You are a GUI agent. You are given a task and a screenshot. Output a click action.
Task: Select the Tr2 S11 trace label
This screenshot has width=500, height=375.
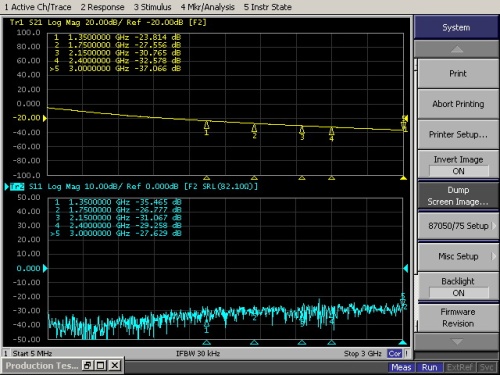click(x=26, y=186)
